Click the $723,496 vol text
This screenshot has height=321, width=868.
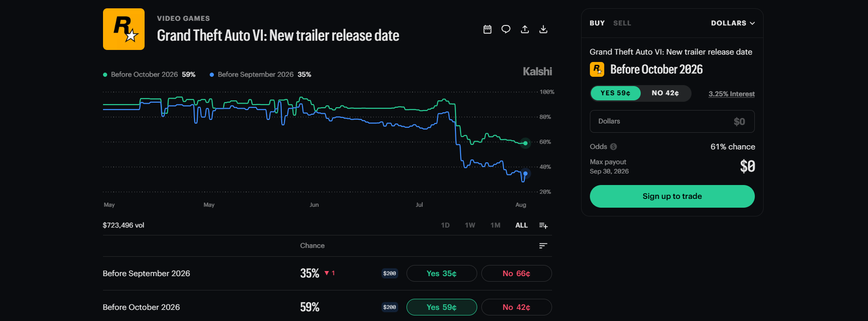tap(123, 225)
